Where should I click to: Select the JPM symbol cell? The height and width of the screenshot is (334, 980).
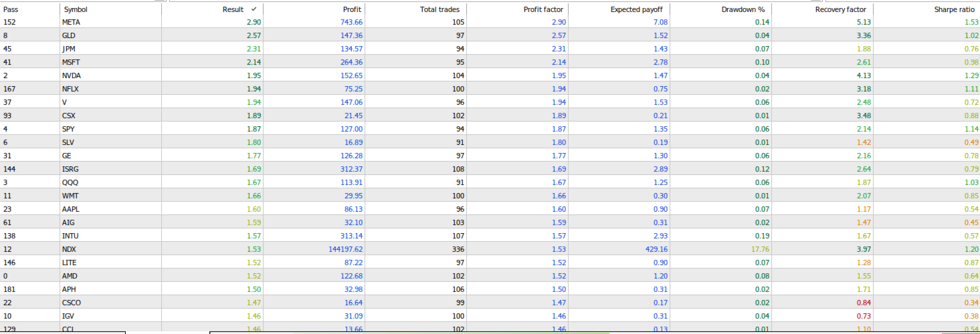click(110, 49)
